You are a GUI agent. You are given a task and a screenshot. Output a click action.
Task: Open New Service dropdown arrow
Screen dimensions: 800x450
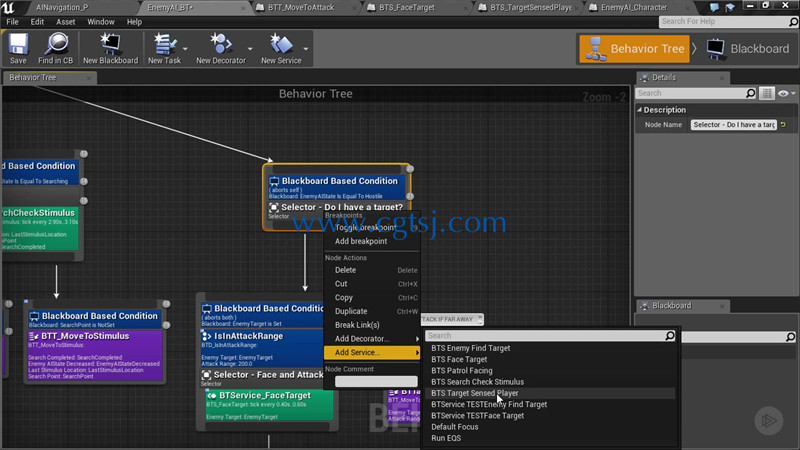click(306, 49)
